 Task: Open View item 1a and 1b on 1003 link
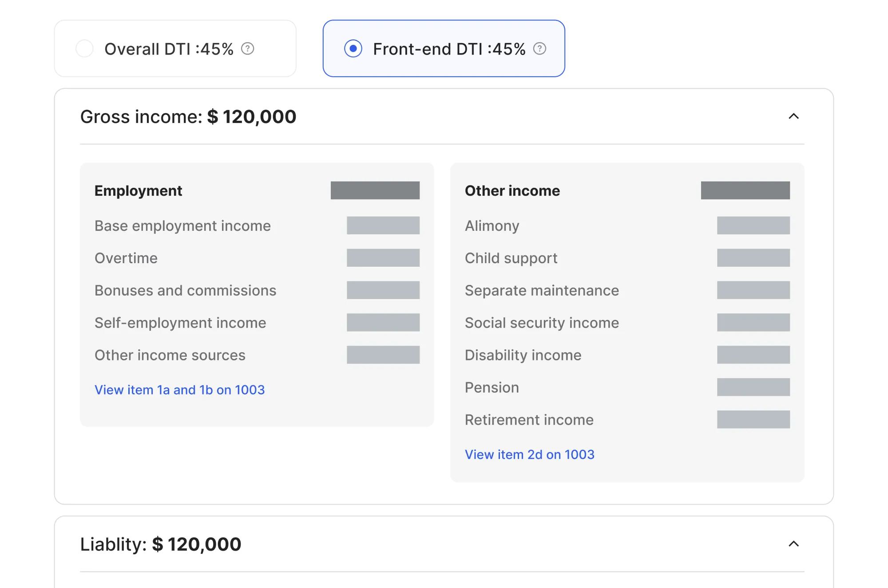click(x=179, y=390)
